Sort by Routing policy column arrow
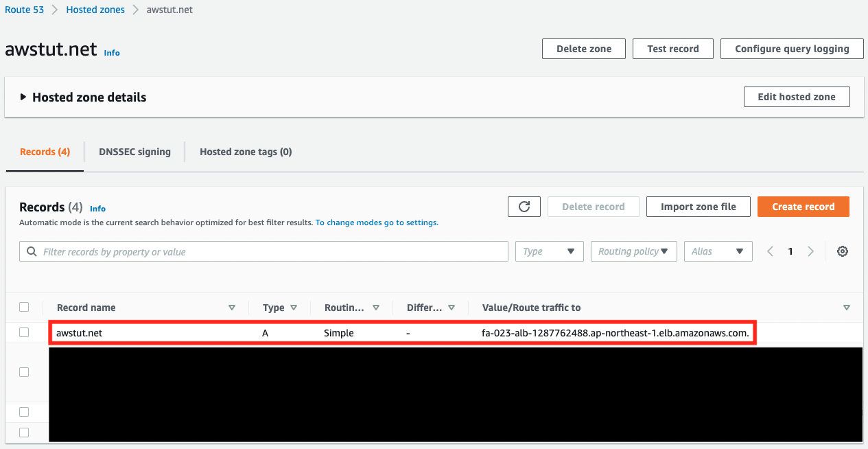Screen dimensions: 868x449 (x=376, y=308)
